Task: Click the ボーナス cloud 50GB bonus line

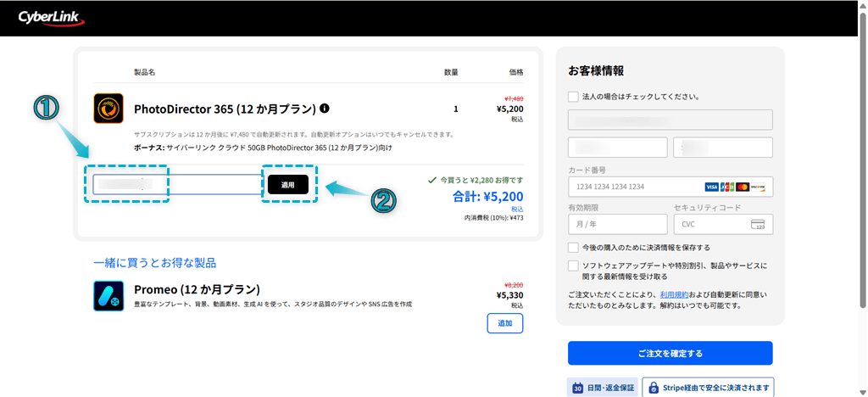Action: coord(263,148)
